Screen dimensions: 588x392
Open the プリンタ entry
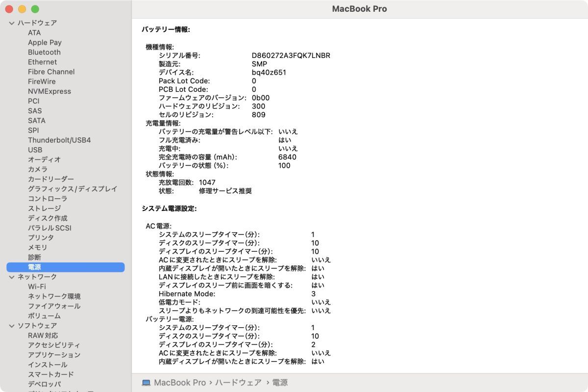click(x=41, y=238)
